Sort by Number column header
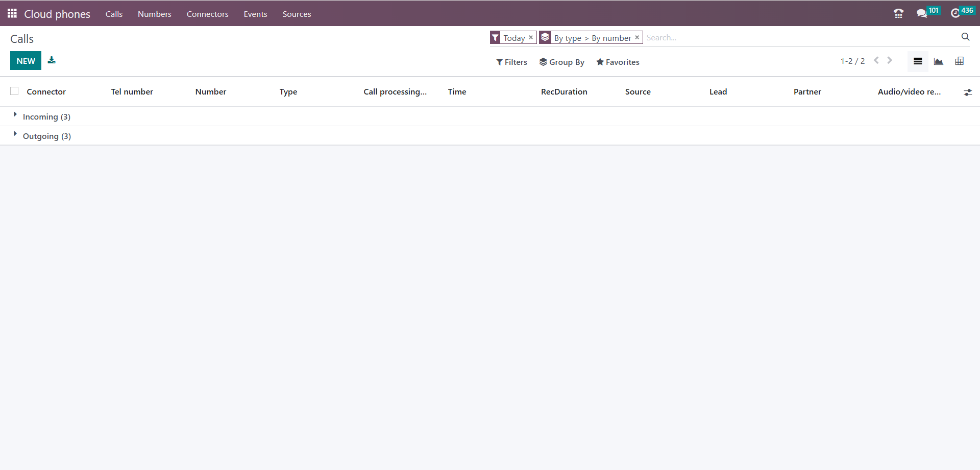 pos(211,91)
